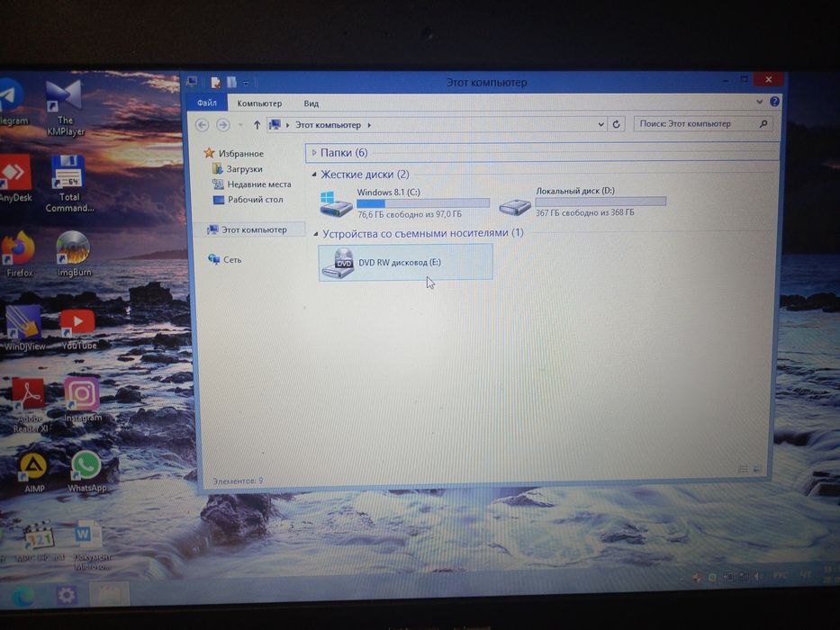Expand Этот компьютер breadcrumb arrow
840x630 pixels.
pos(369,125)
